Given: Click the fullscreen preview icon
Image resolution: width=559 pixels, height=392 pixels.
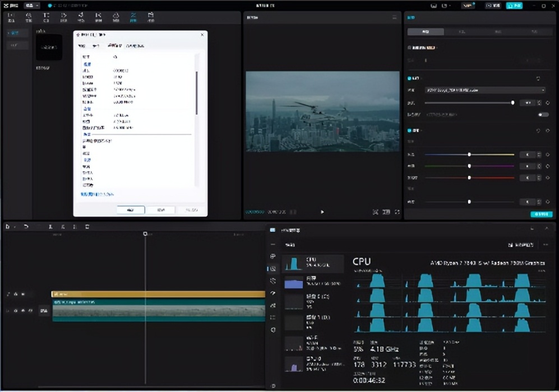Looking at the screenshot, I should 397,212.
